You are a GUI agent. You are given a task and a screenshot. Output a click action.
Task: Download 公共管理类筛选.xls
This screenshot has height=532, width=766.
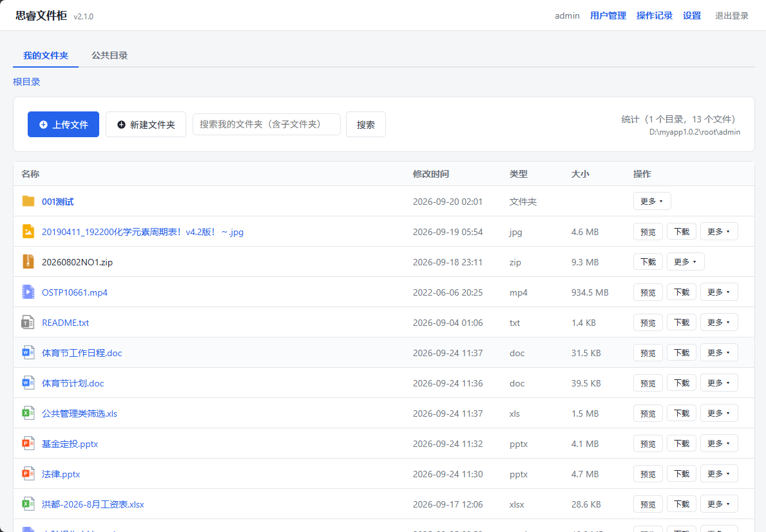[682, 413]
